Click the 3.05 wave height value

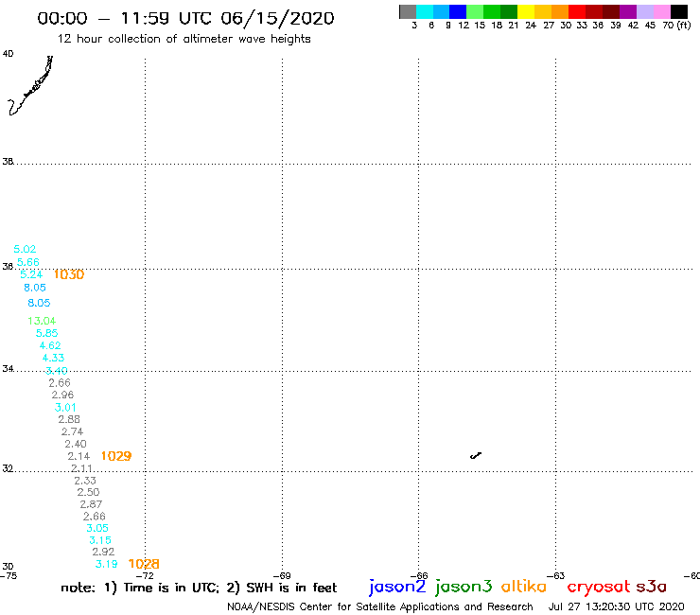coord(97,528)
